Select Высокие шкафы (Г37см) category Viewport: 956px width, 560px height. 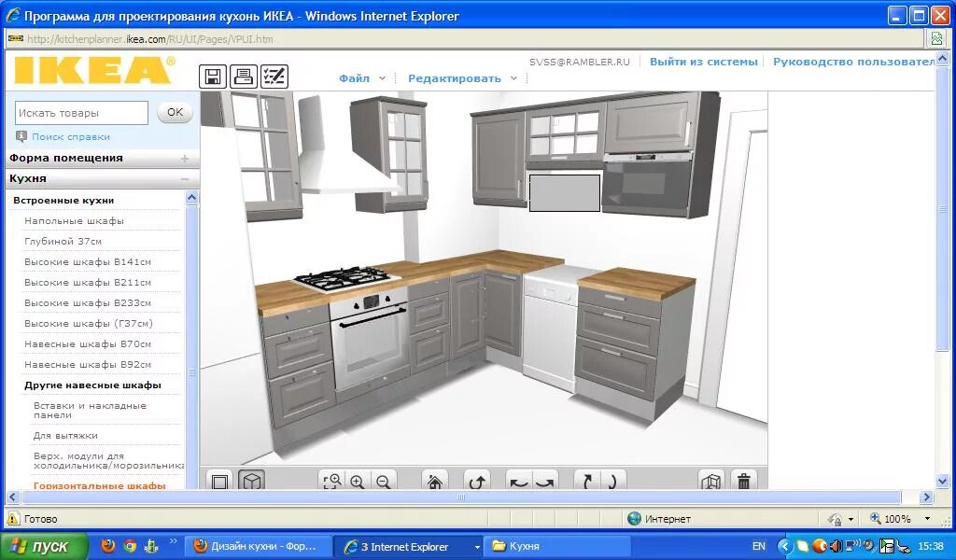89,324
